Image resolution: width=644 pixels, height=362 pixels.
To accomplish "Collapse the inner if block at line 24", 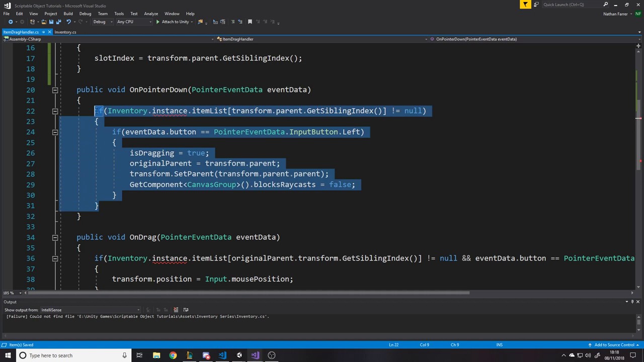I will click(55, 132).
